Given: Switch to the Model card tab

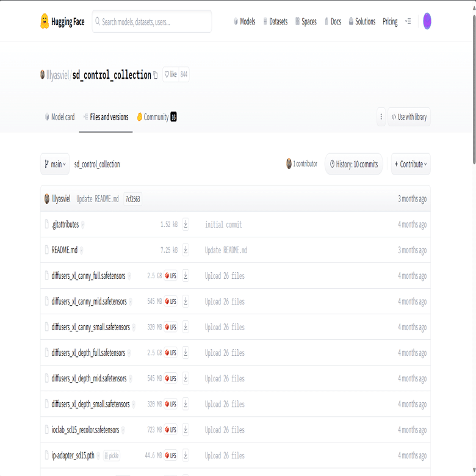Looking at the screenshot, I should click(60, 117).
